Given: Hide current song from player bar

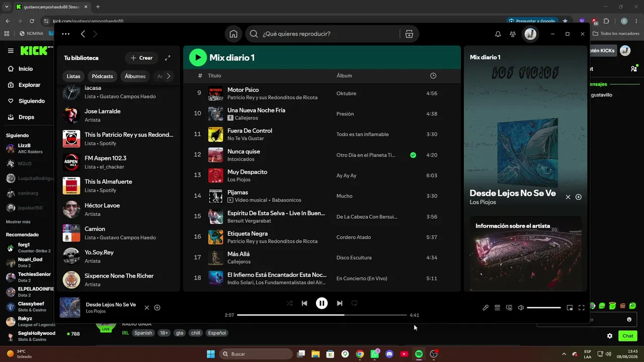Looking at the screenshot, I should tap(147, 308).
